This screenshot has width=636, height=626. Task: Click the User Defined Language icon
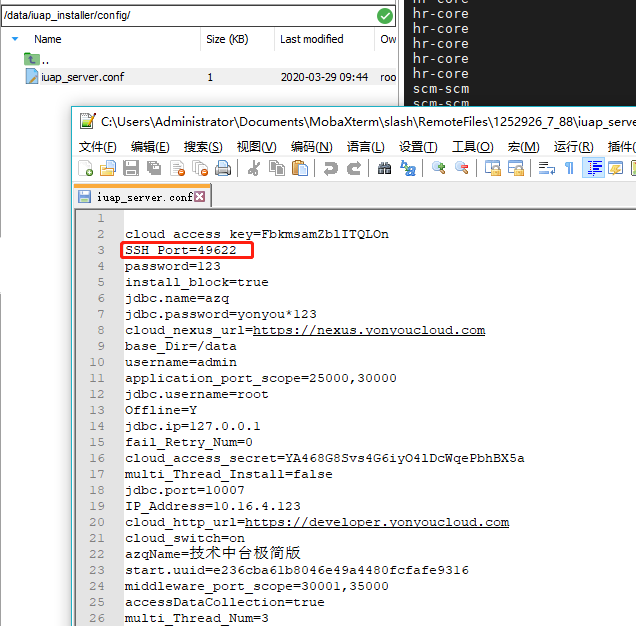(615, 168)
